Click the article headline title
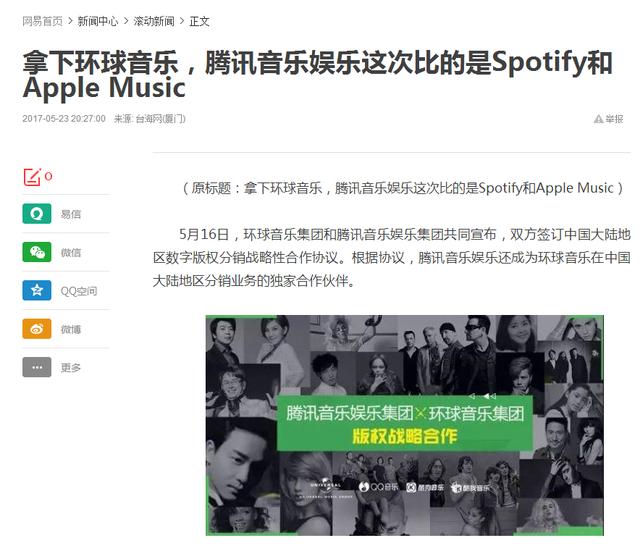Viewport: 640px width, 559px height. point(318,75)
